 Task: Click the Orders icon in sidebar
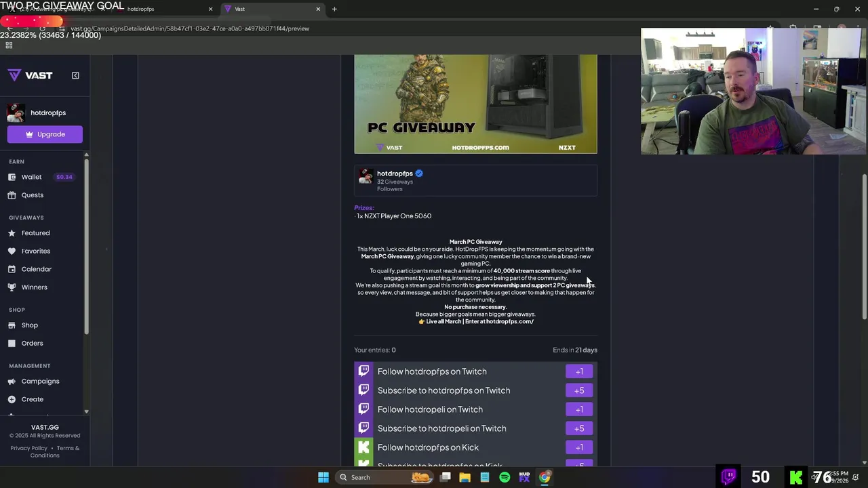(12, 343)
